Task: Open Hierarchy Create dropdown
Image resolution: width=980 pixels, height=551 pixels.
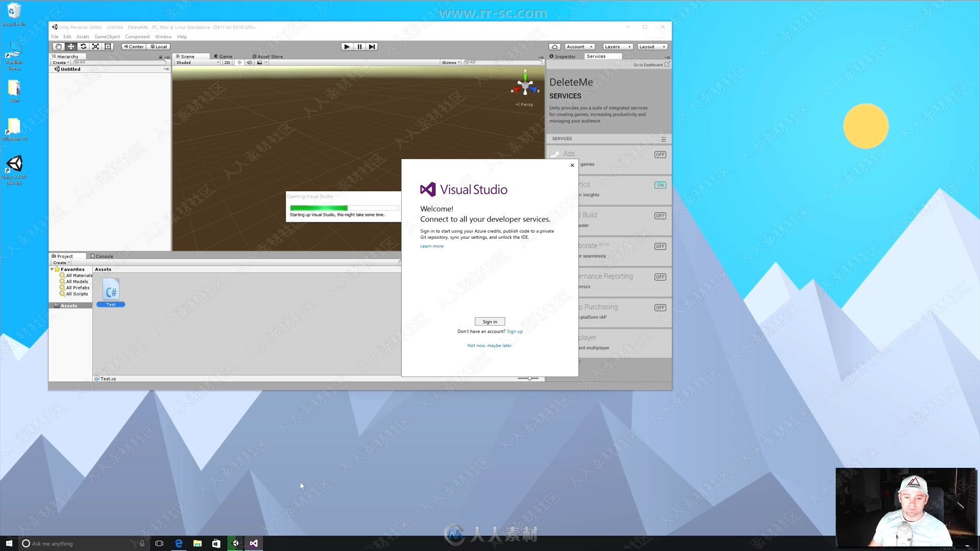Action: (61, 63)
